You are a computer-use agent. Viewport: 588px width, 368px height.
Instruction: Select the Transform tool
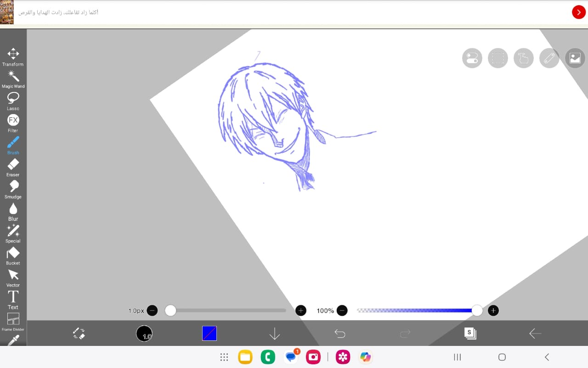[13, 56]
